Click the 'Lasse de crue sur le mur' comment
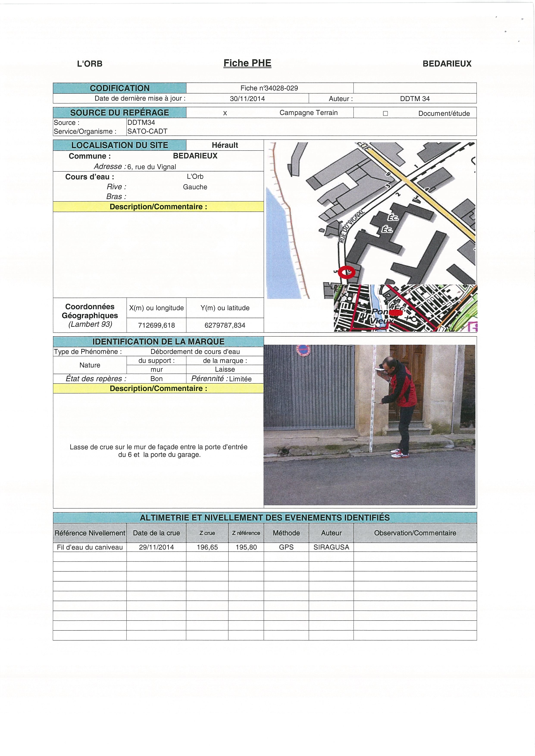 click(x=158, y=451)
